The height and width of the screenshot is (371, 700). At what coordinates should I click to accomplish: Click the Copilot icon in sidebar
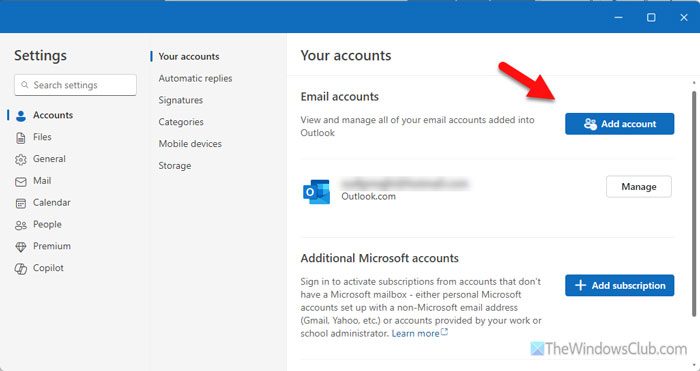(x=21, y=269)
